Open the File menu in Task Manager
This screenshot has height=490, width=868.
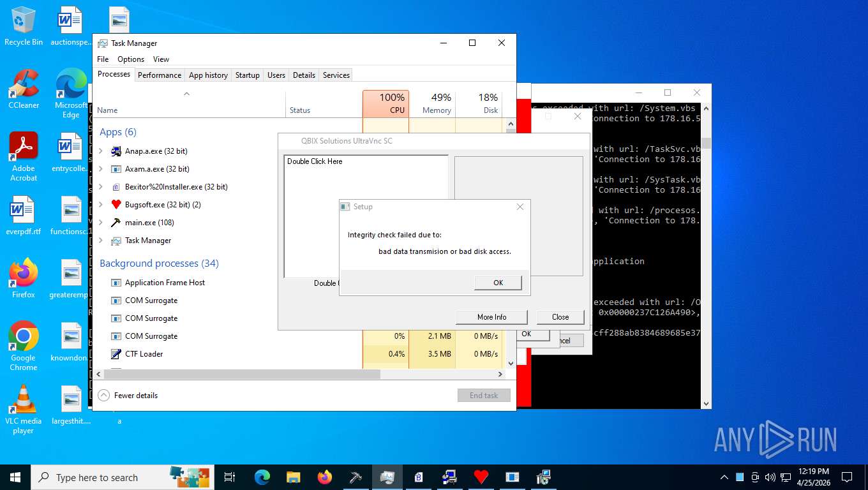click(103, 59)
